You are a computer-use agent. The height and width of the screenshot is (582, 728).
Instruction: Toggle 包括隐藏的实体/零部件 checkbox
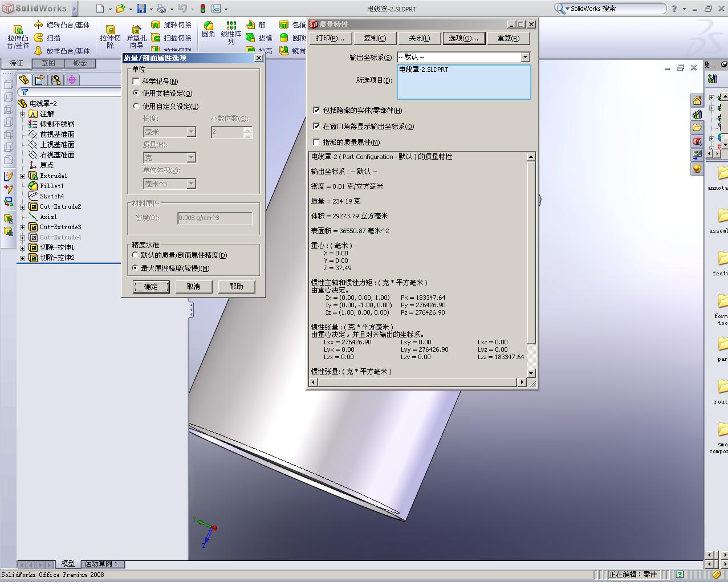317,110
